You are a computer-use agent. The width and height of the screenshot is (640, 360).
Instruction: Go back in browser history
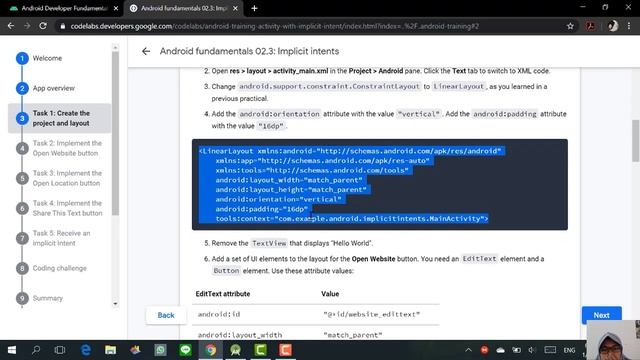pos(11,26)
